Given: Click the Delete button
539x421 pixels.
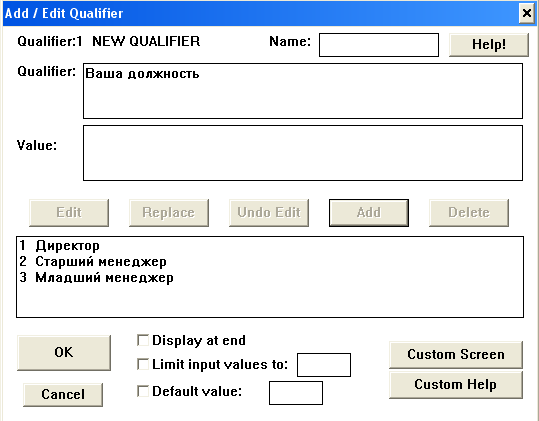Looking at the screenshot, I should (469, 213).
